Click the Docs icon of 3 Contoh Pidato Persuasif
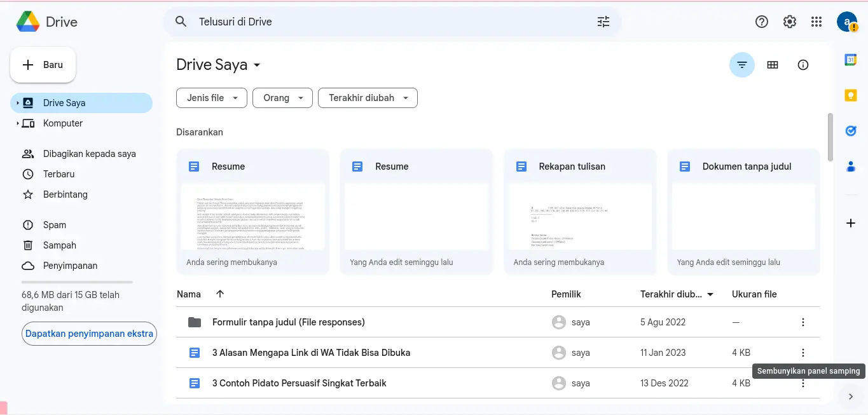 [x=195, y=383]
